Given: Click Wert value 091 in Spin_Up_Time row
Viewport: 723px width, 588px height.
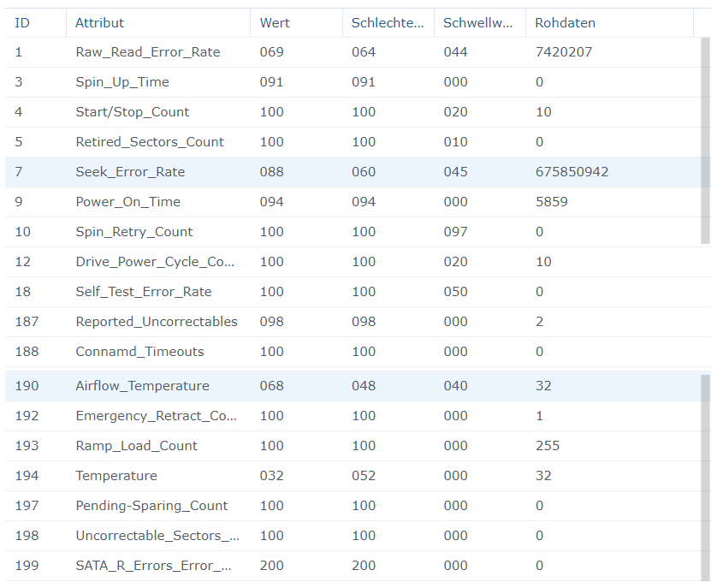Looking at the screenshot, I should click(271, 82).
